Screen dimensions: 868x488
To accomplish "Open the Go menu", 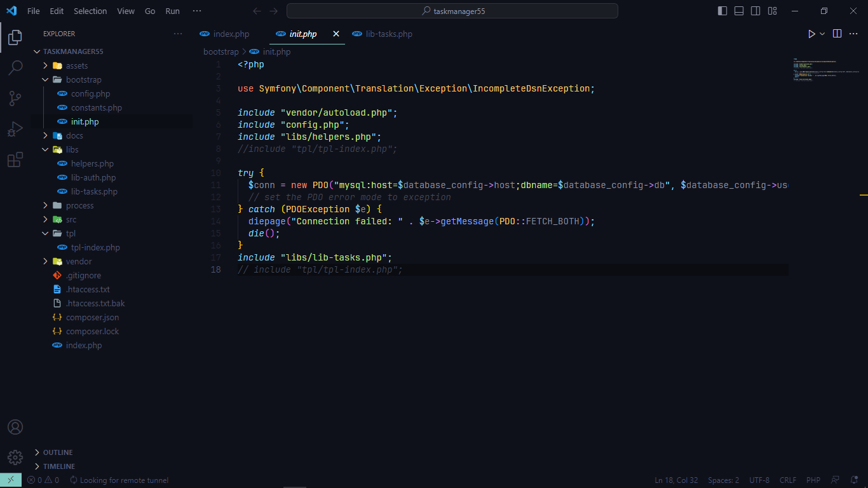I will [x=150, y=11].
